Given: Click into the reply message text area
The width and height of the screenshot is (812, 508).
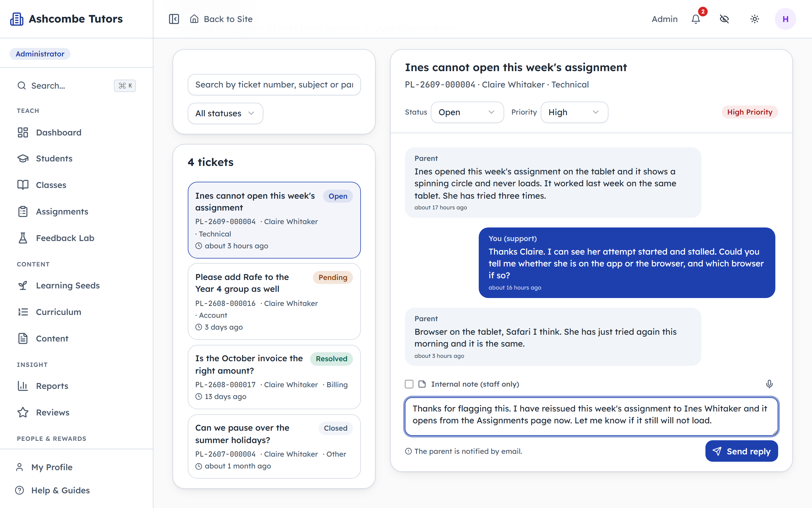Looking at the screenshot, I should (591, 416).
